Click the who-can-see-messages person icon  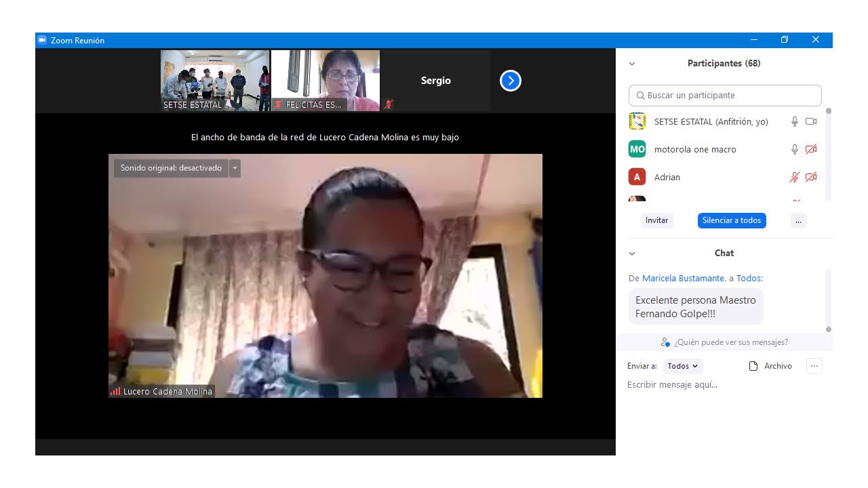pos(665,342)
